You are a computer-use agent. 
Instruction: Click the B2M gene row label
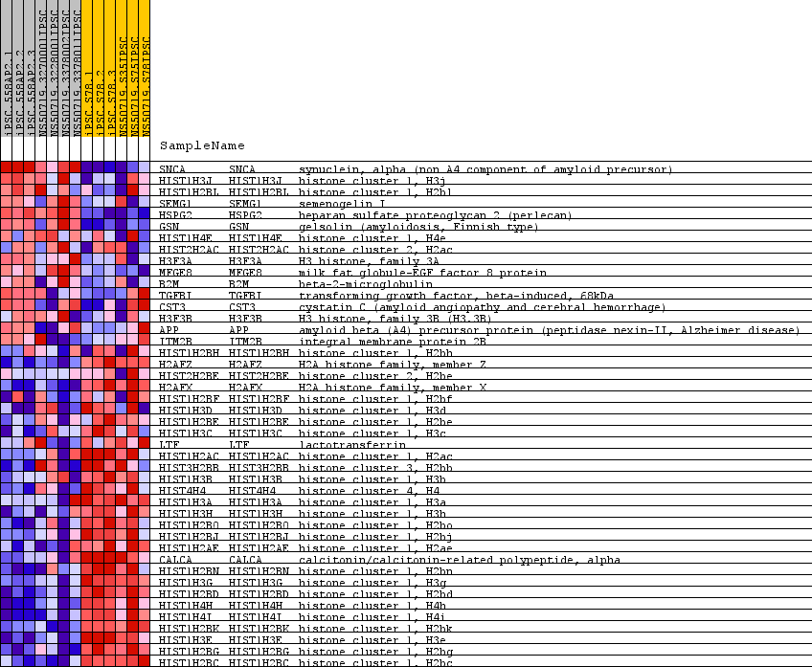point(169,284)
